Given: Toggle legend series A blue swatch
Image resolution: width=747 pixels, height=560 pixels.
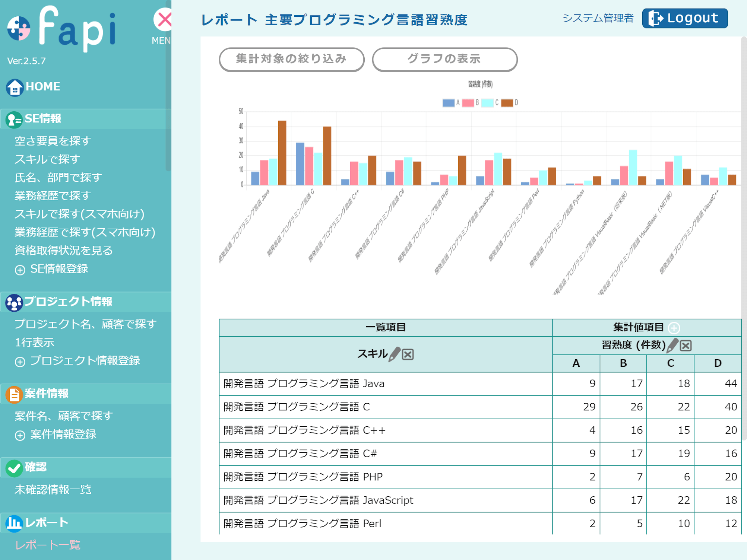Looking at the screenshot, I should [448, 103].
